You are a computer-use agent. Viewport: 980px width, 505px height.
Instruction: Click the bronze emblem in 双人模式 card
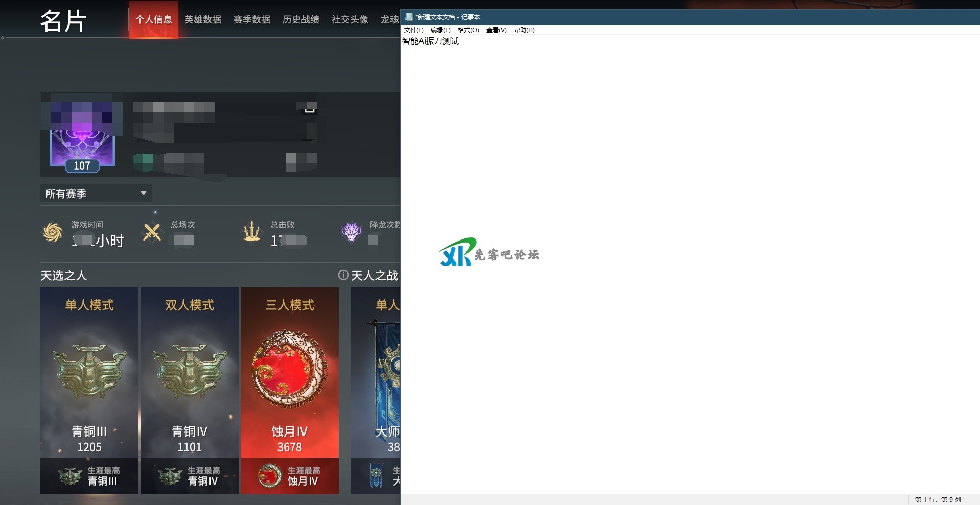[x=190, y=370]
